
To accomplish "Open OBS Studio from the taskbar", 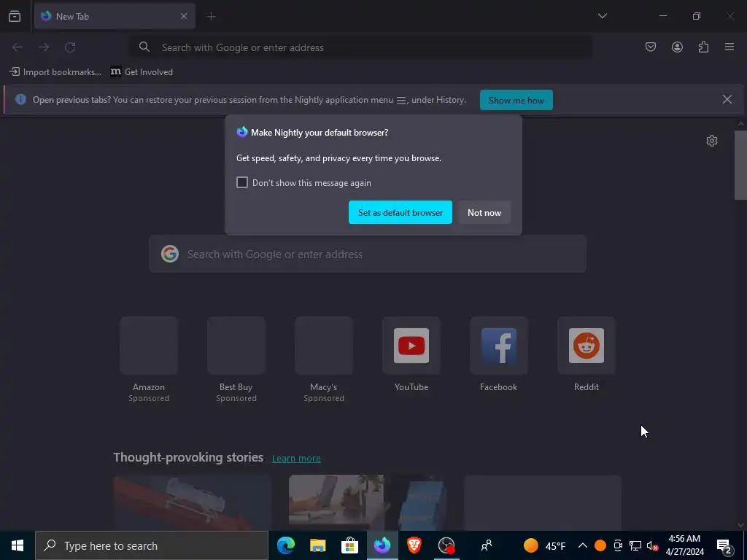I will (446, 545).
